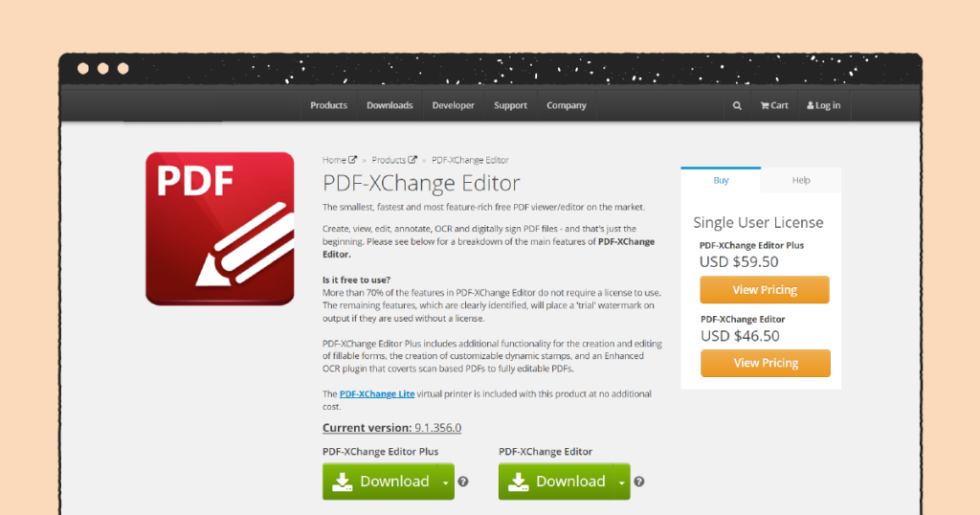View Pricing for PDF-XChange Editor Plus
Image resolution: width=980 pixels, height=515 pixels.
coord(765,290)
